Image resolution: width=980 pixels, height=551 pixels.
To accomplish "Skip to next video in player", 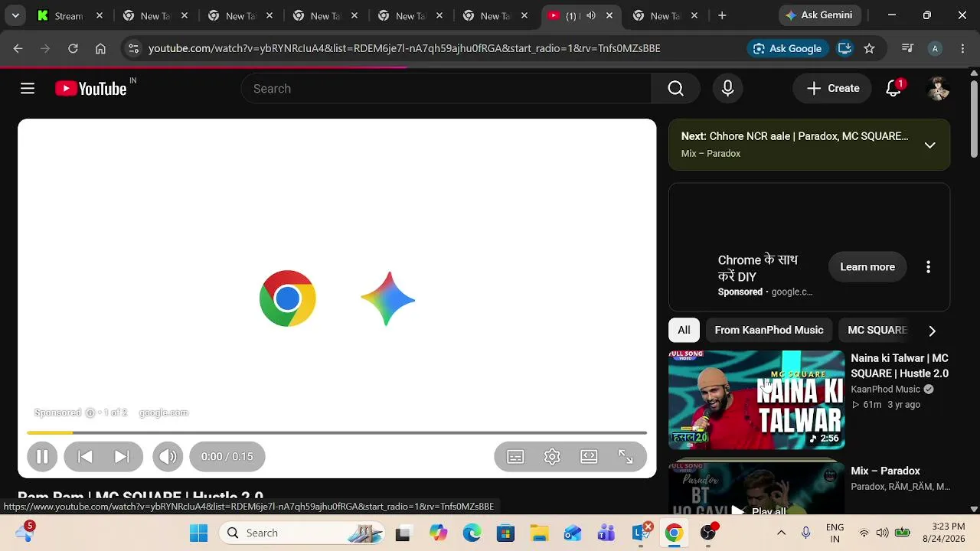I will click(x=122, y=457).
